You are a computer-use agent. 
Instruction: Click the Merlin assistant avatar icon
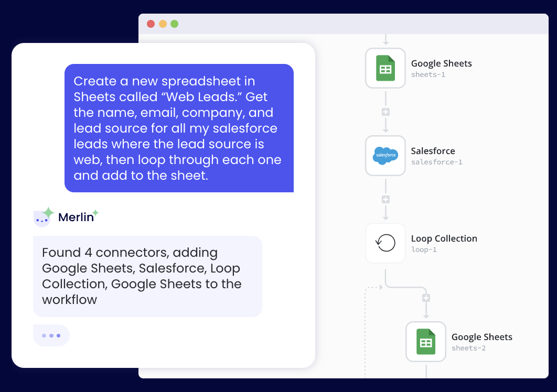(x=44, y=217)
